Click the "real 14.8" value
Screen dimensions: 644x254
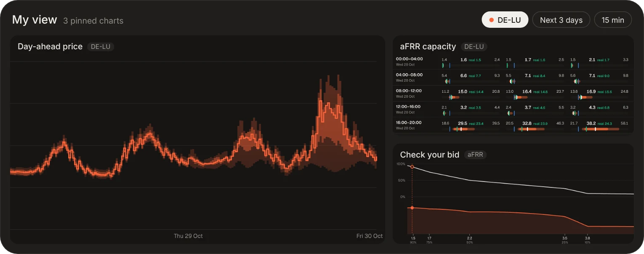tap(540, 92)
